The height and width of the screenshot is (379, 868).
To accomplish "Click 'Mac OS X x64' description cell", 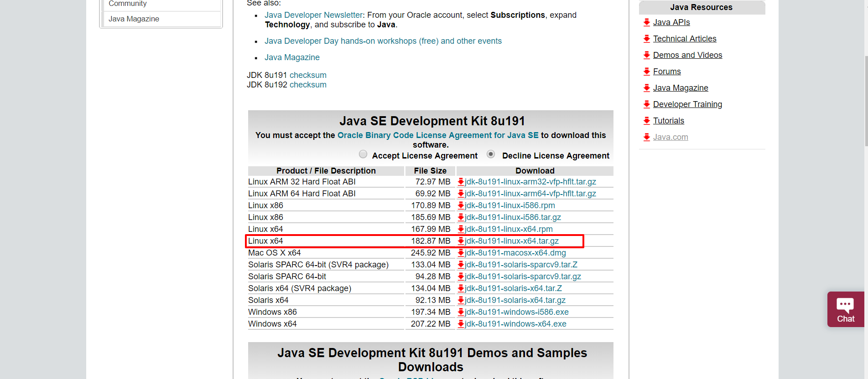I will coord(326,253).
